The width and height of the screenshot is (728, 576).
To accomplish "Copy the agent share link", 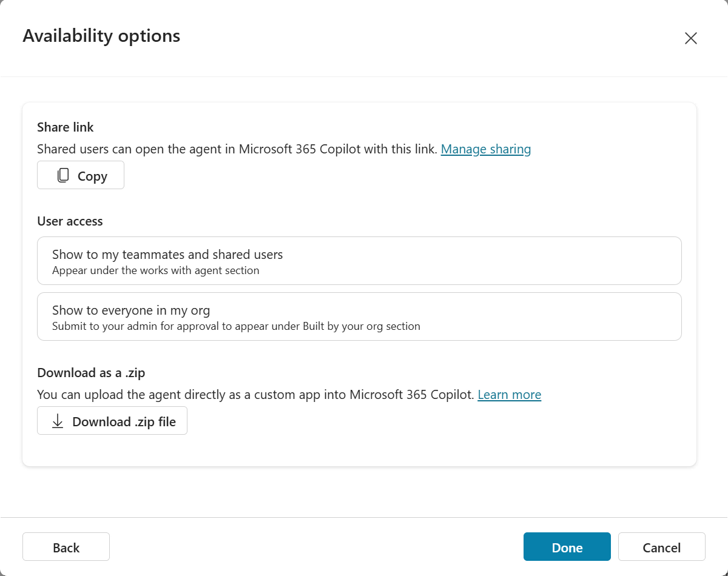I will tap(80, 175).
